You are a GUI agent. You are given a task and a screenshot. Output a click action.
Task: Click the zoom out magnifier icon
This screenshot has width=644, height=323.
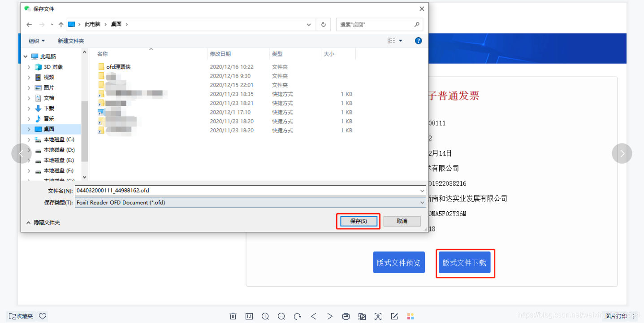pos(281,316)
